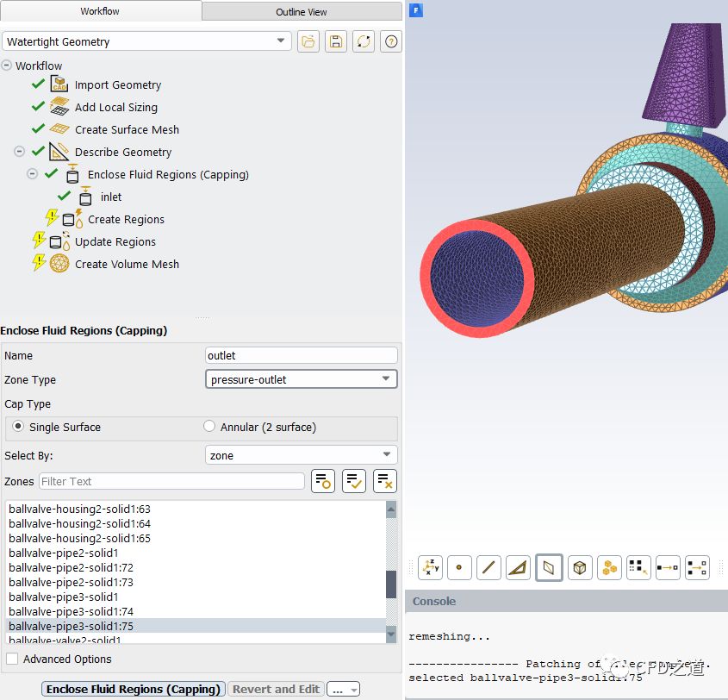Switch to the Outline View tab

(x=301, y=11)
